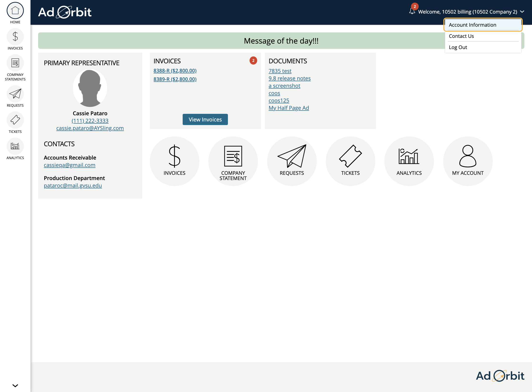Viewport: 532px width, 392px height.
Task: Toggle the sidebar collapse chevron
Action: (x=15, y=385)
